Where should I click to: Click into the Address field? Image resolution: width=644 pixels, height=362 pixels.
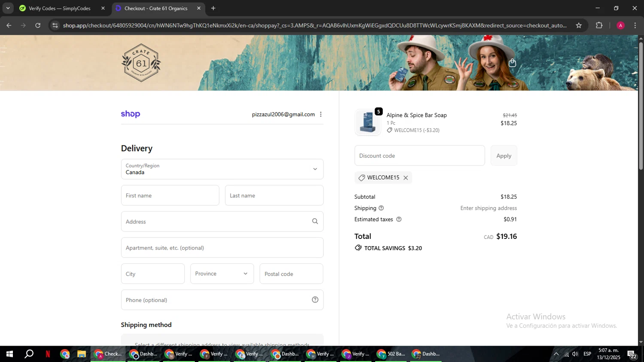[222, 221]
